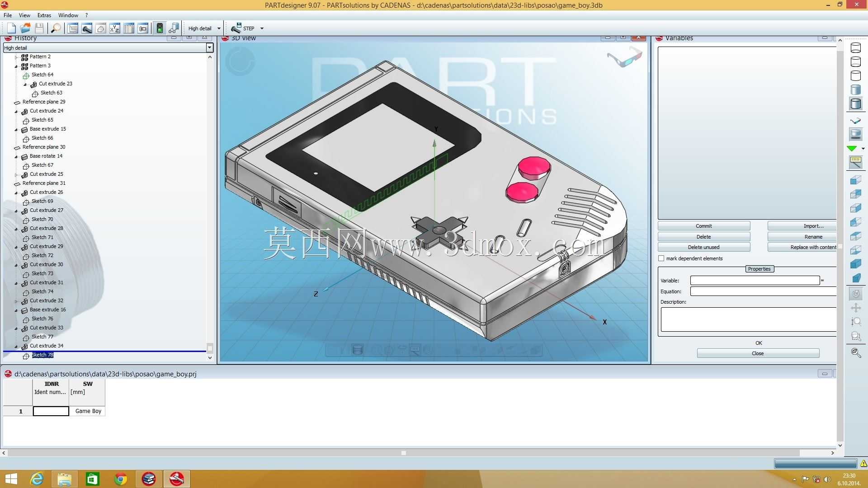Expand the Cut extrude 25 node
This screenshot has height=488, width=868.
tap(17, 174)
